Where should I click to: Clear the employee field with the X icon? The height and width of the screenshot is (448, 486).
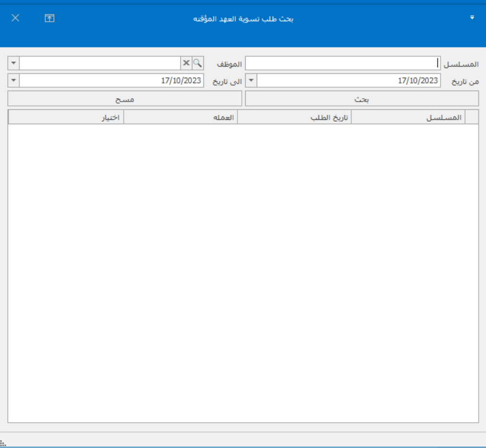coord(186,63)
